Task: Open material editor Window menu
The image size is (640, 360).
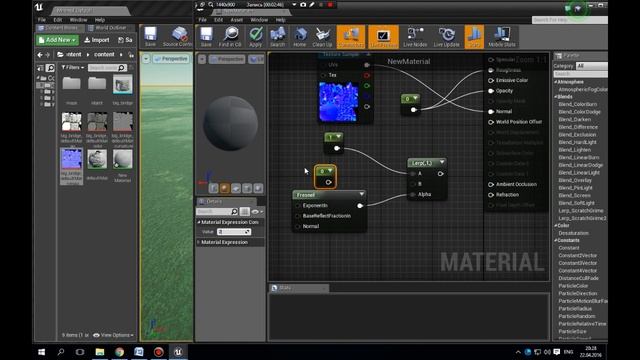Action: pos(259,20)
